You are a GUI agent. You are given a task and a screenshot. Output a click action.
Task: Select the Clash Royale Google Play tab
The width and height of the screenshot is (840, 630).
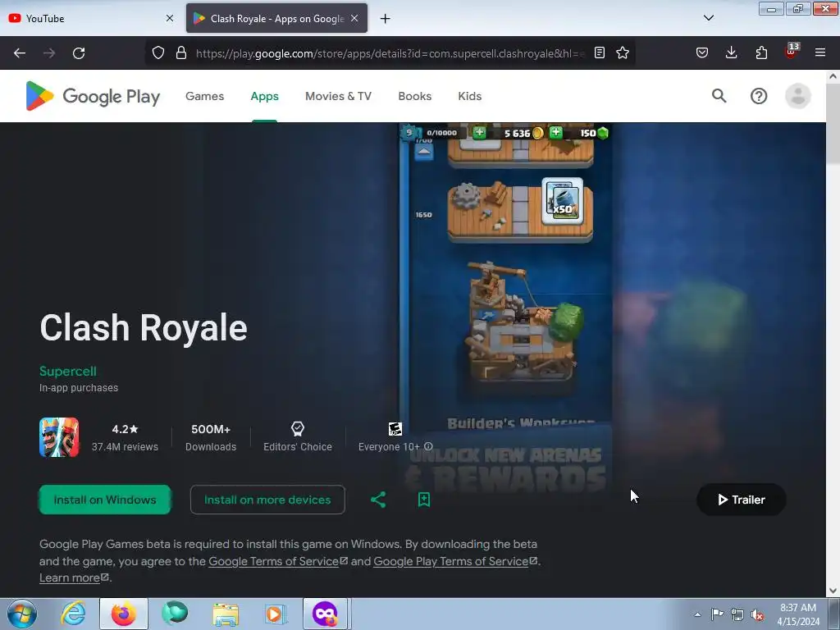pos(276,19)
